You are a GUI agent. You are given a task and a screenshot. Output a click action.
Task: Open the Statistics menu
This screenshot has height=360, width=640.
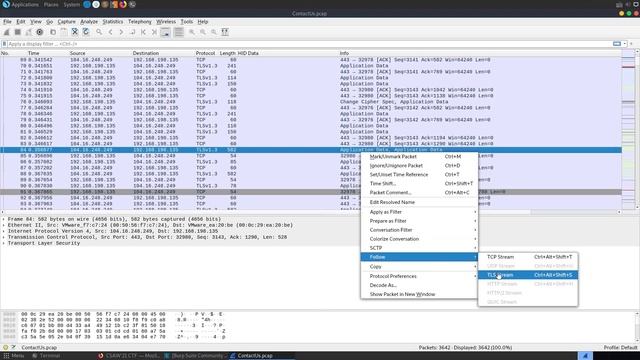point(113,22)
